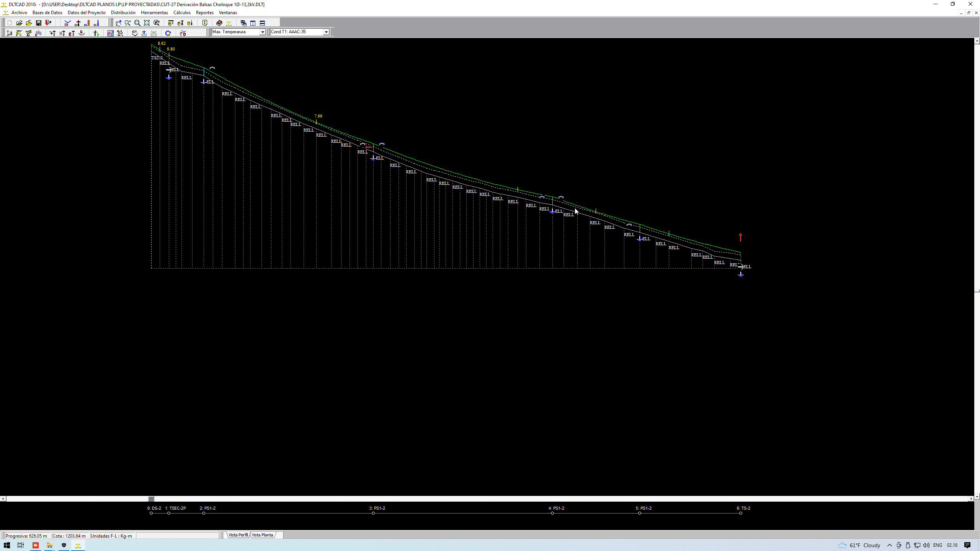Tile windows vertically using toolbar icon
The width and height of the screenshot is (980, 551).
[253, 23]
